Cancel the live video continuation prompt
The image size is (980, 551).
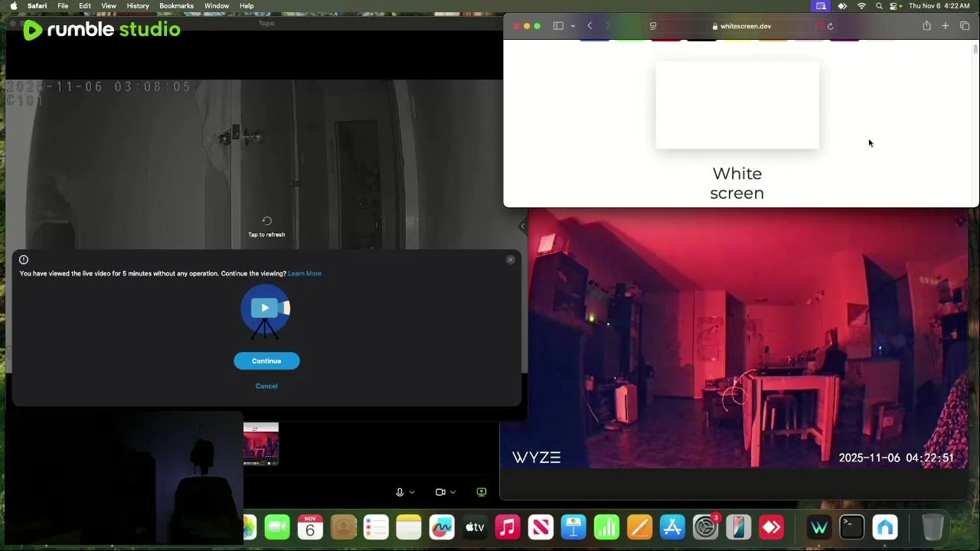coord(266,386)
